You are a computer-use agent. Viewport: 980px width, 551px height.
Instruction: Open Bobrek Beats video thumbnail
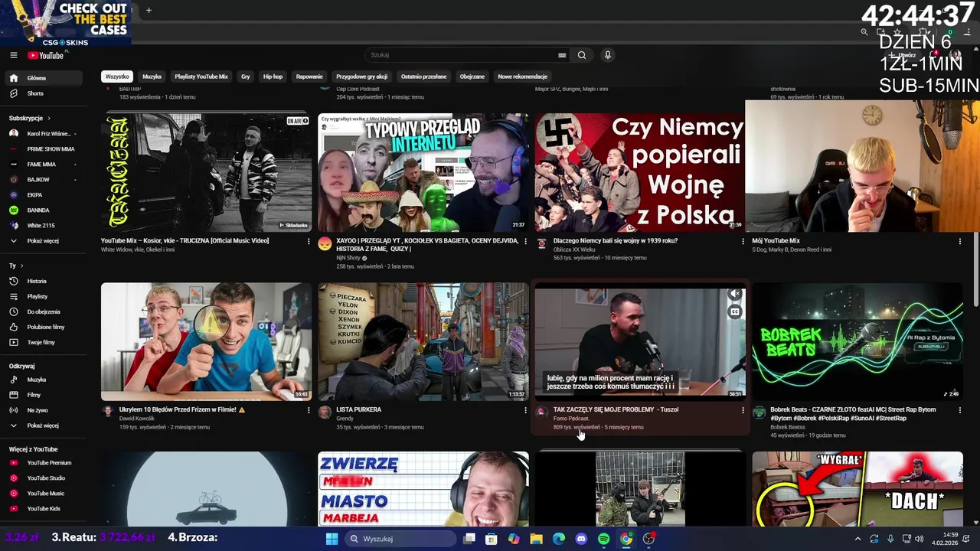pyautogui.click(x=857, y=341)
